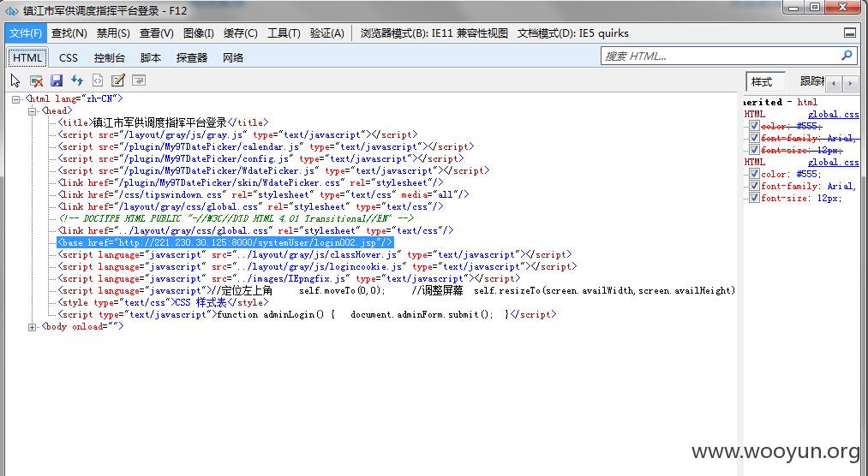Select the DOCTYPE HTML PUBLIC comment node
The image size is (868, 476).
point(236,218)
